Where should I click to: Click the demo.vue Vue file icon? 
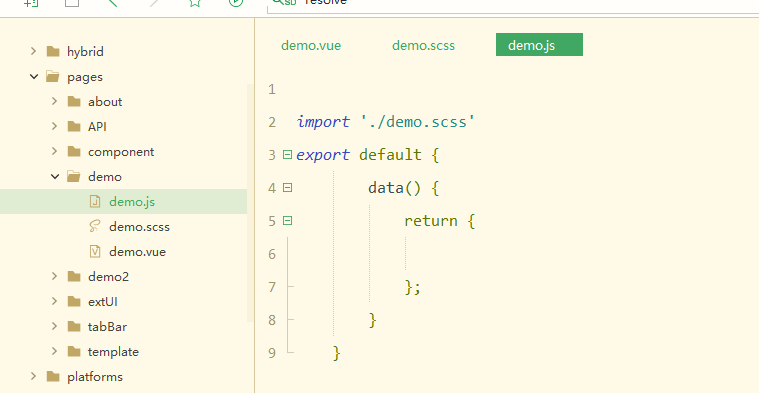95,252
